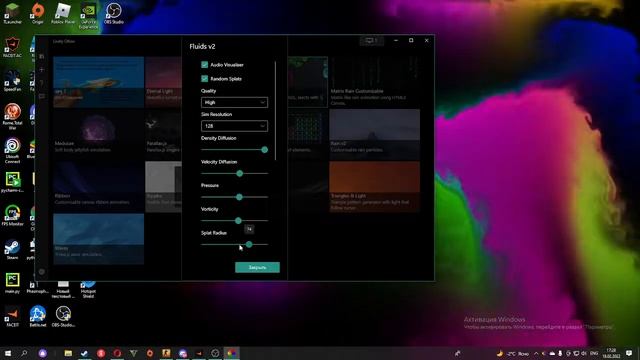The image size is (640, 360).
Task: Open Steam desktop icon
Action: point(12,249)
